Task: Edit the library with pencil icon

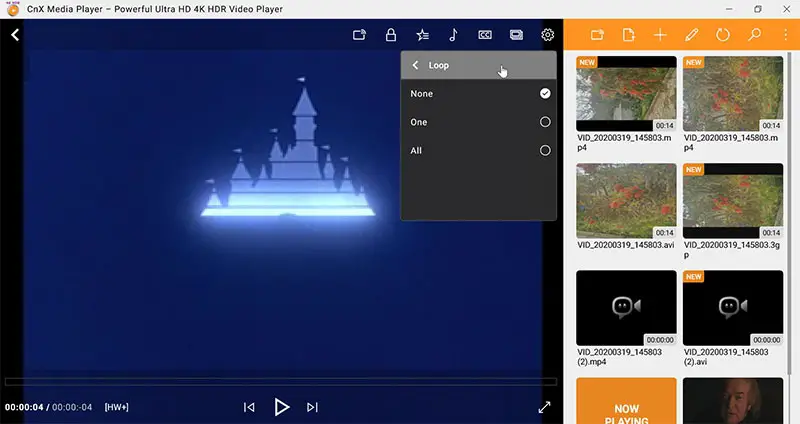Action: pyautogui.click(x=691, y=35)
